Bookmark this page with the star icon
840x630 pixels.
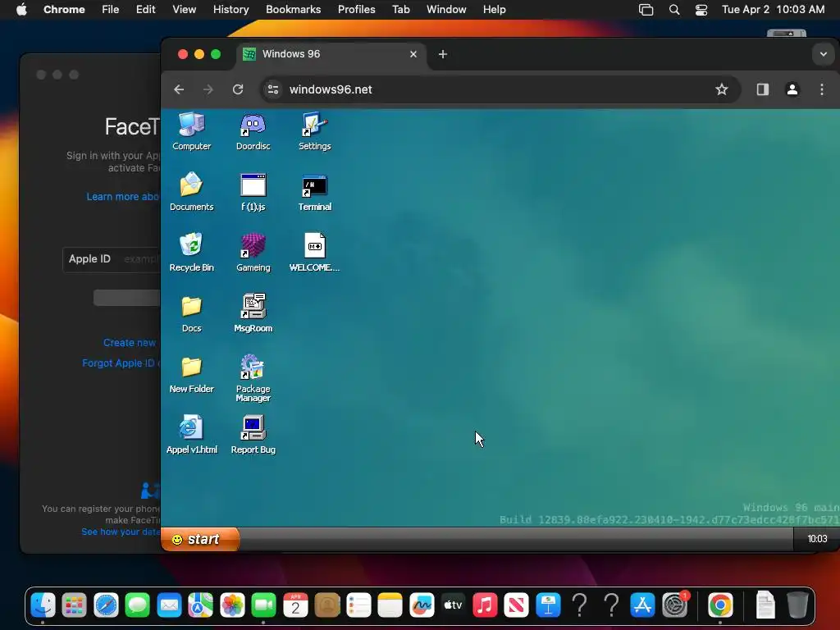722,89
